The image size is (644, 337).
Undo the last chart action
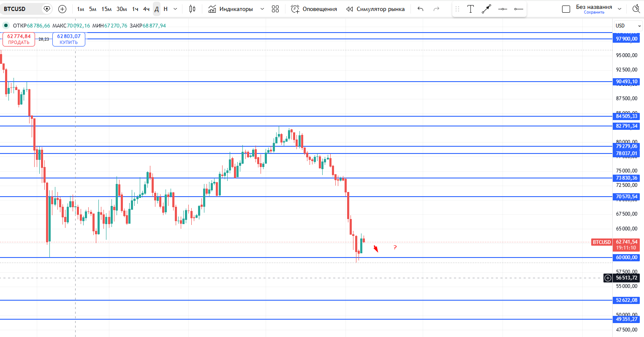click(x=420, y=9)
